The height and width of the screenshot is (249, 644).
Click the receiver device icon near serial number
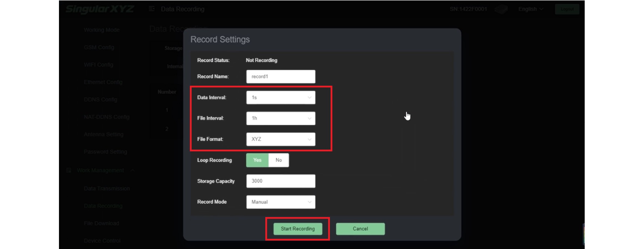pos(501,9)
